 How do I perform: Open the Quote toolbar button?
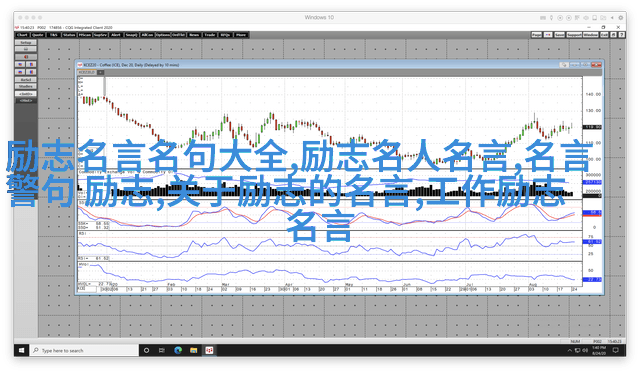point(38,35)
